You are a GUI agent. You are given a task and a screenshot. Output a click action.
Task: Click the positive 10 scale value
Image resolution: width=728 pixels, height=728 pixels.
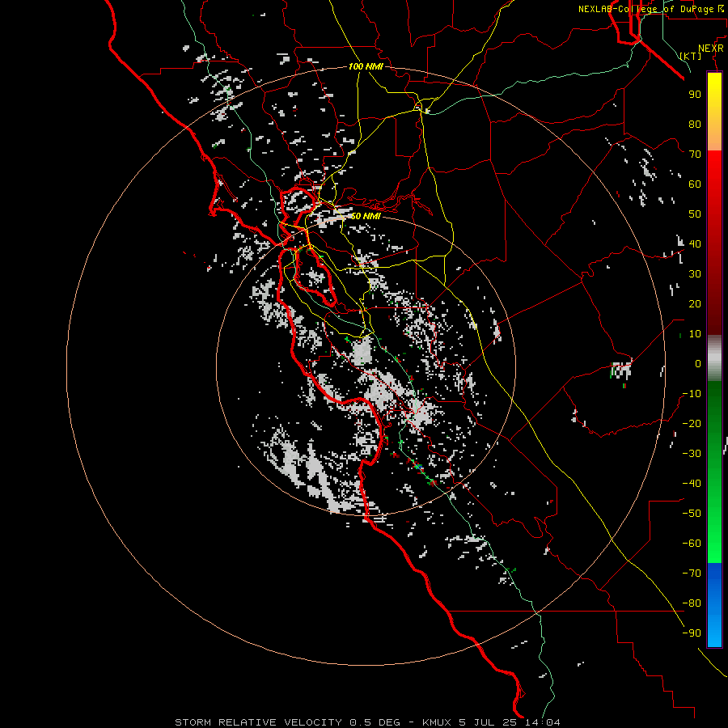tap(695, 334)
